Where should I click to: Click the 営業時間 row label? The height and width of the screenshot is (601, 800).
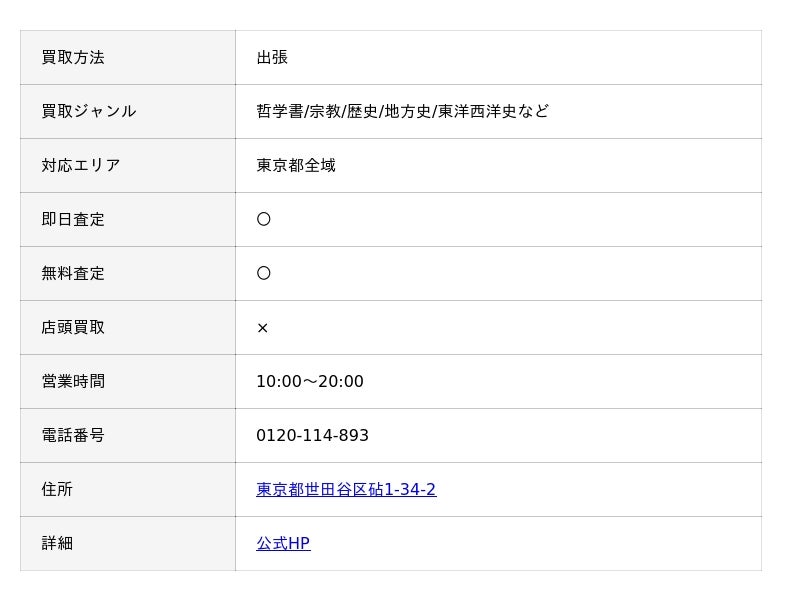coord(73,381)
